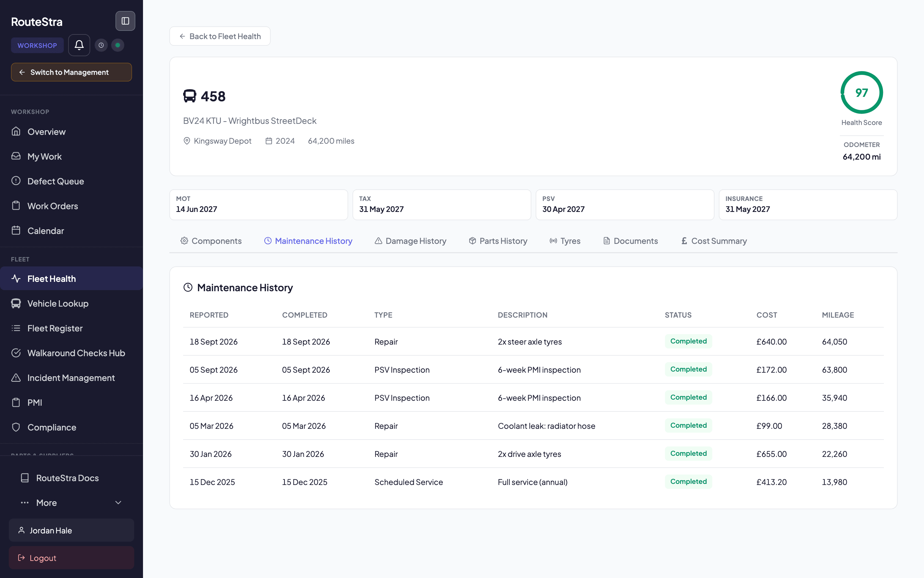Viewport: 924px width, 578px height.
Task: Click the bus icon beside vehicle 458
Action: click(190, 96)
